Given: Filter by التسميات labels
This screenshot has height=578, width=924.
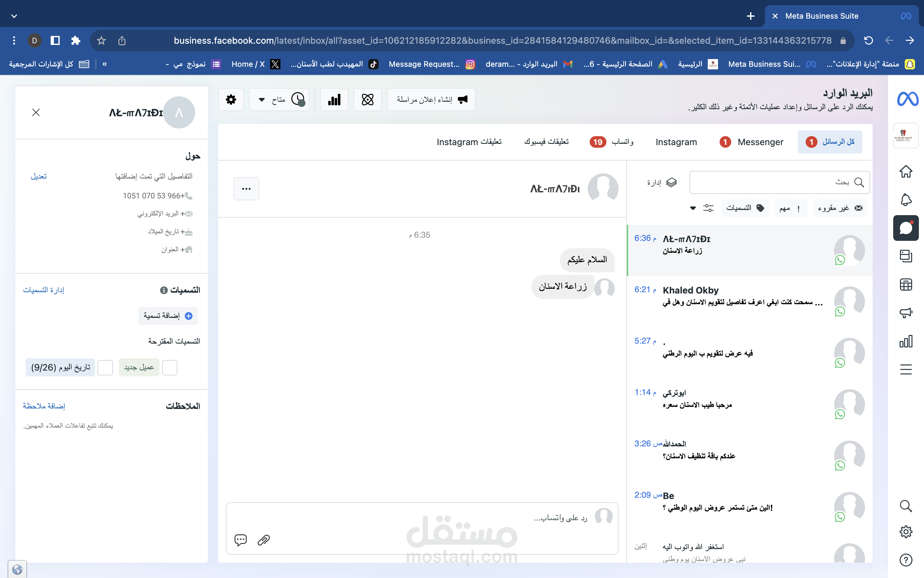Looking at the screenshot, I should 745,208.
